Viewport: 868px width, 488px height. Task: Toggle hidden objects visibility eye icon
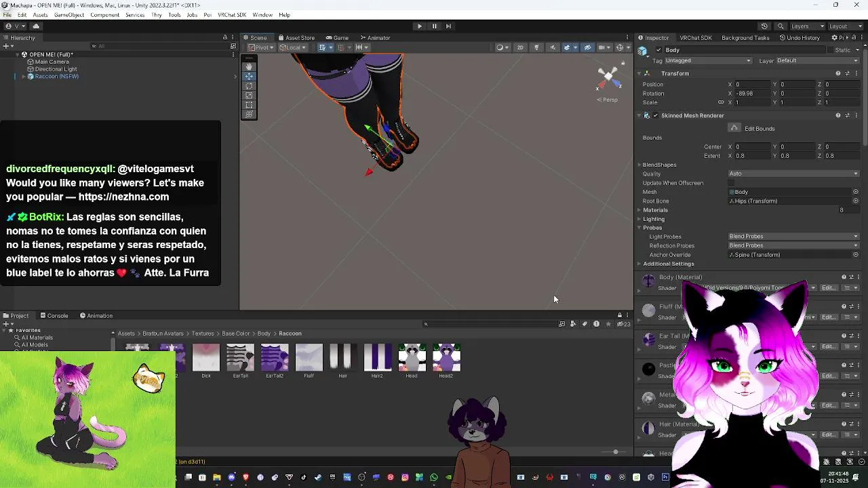[588, 47]
